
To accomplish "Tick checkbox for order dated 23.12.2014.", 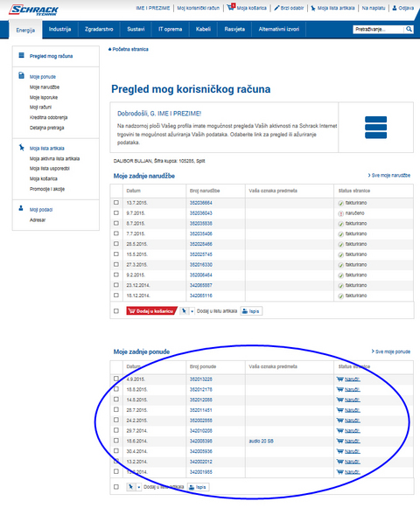I will [116, 285].
